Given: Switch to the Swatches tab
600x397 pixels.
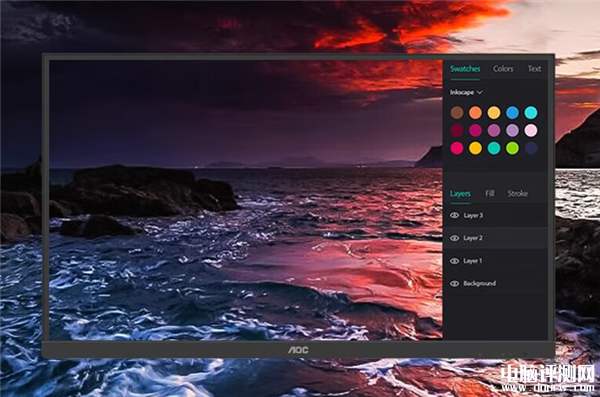Looking at the screenshot, I should (x=465, y=69).
